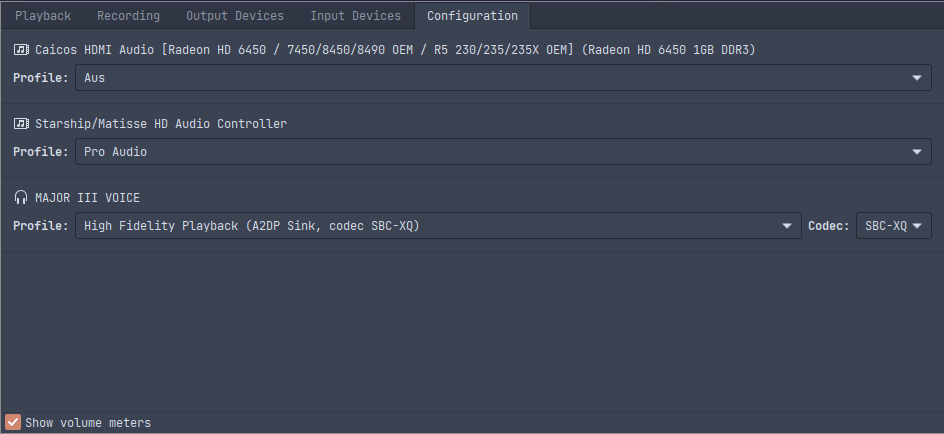Click the MAJOR III VOICE headphones icon
This screenshot has width=944, height=434.
(x=21, y=198)
